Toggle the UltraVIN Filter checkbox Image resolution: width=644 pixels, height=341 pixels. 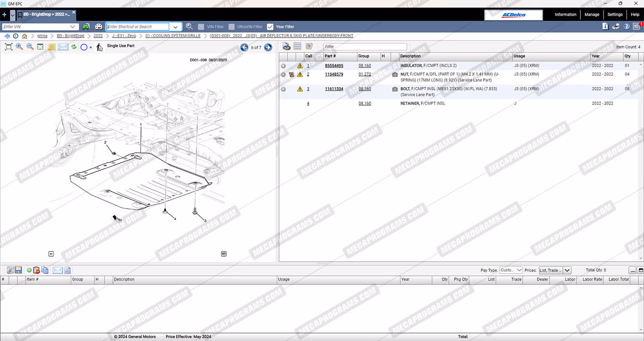coord(231,27)
